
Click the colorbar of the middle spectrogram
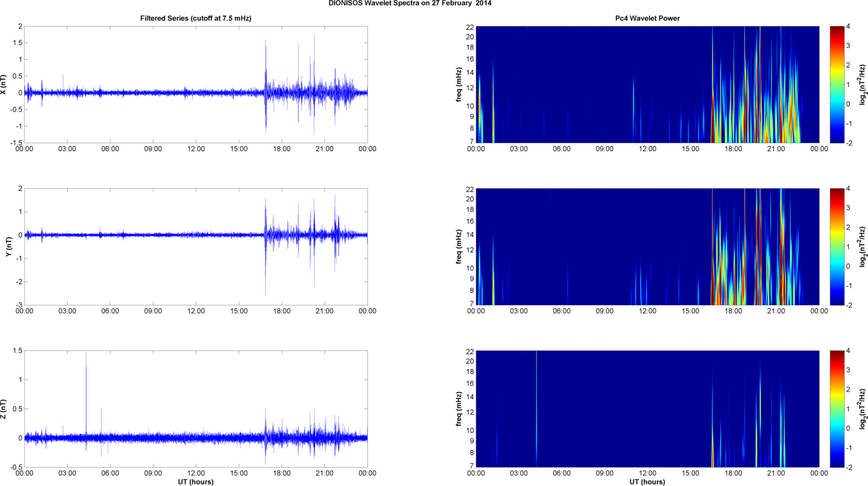tap(837, 246)
